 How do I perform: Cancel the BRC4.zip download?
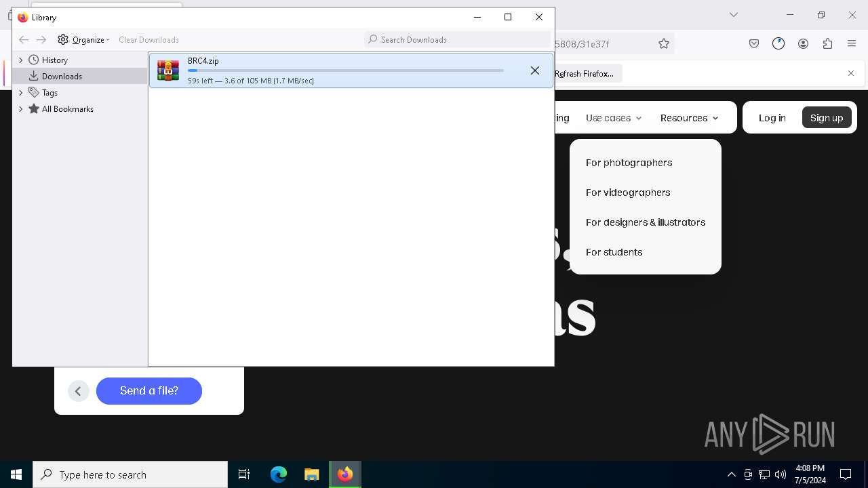(535, 70)
